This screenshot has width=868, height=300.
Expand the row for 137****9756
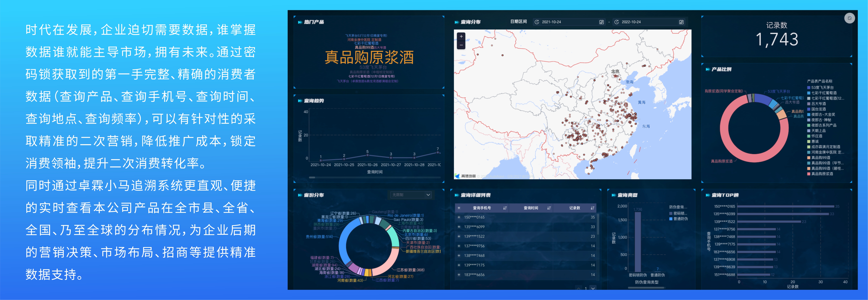pos(459,246)
